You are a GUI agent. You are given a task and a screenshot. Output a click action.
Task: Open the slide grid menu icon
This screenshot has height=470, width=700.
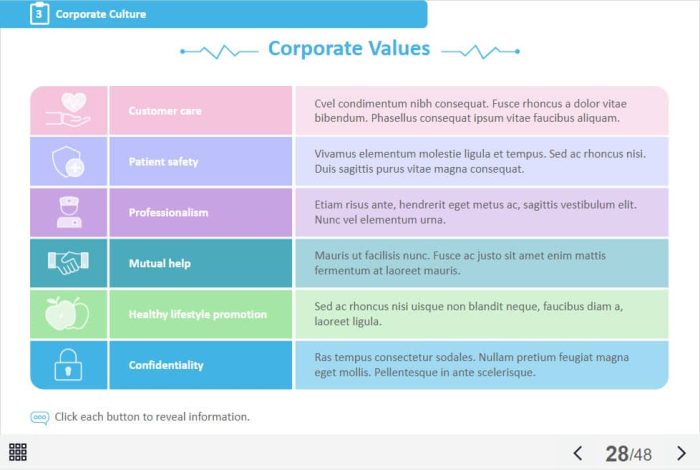click(x=18, y=453)
